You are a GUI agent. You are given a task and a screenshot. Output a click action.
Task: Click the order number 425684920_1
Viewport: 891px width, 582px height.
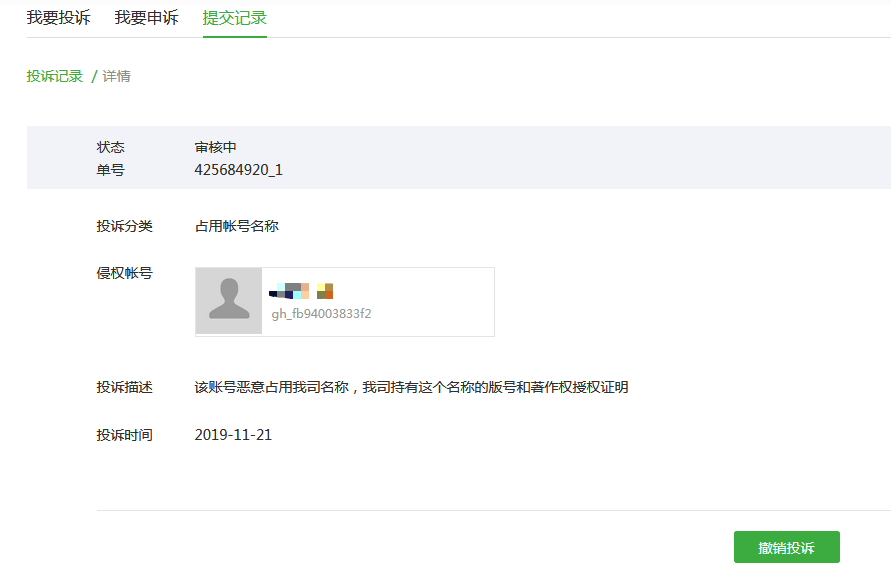click(239, 170)
